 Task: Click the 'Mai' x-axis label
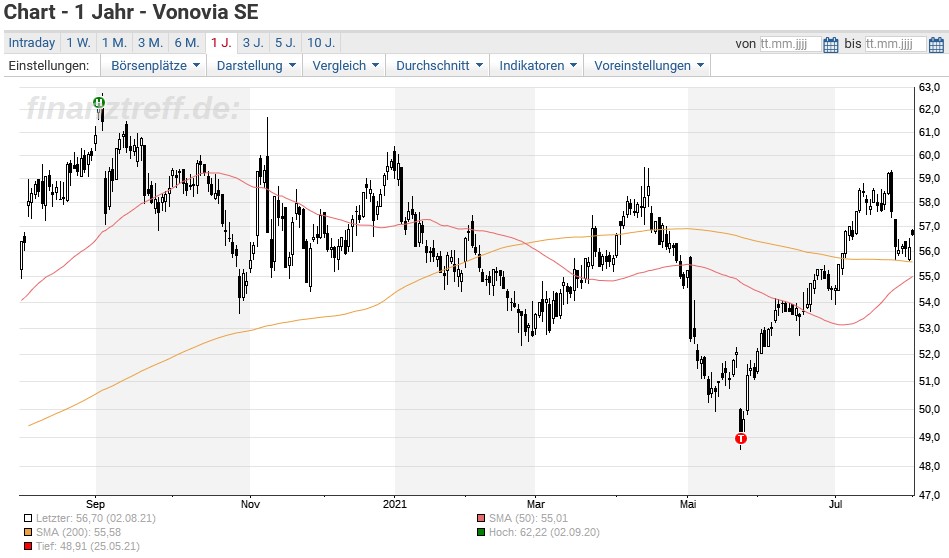pos(688,504)
